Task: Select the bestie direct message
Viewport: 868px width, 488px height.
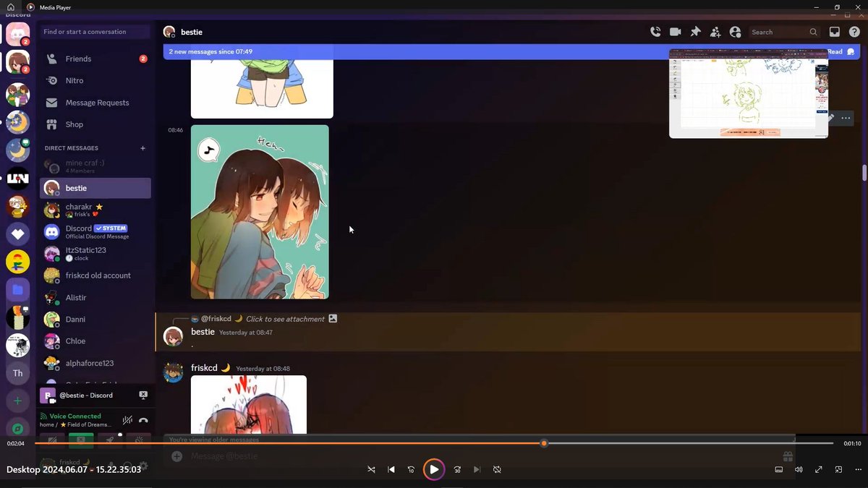Action: pyautogui.click(x=95, y=188)
